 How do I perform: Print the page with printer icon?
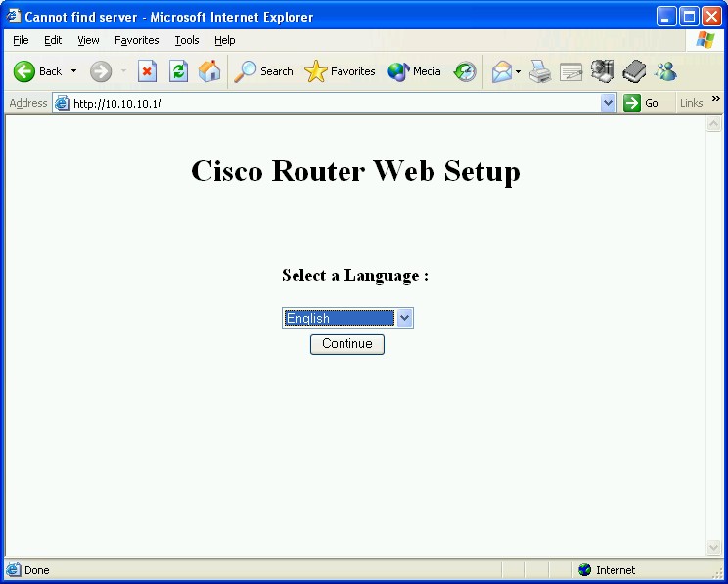[540, 71]
